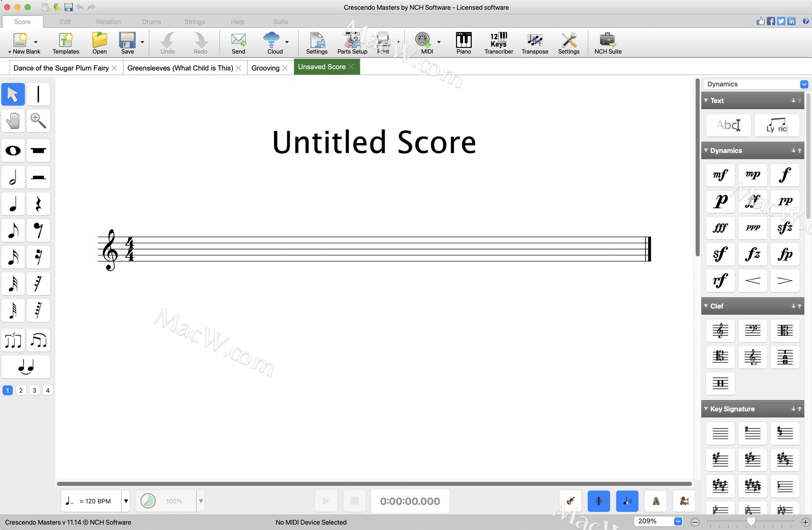Activate the hand pan tool
The image size is (812, 530).
[x=13, y=121]
